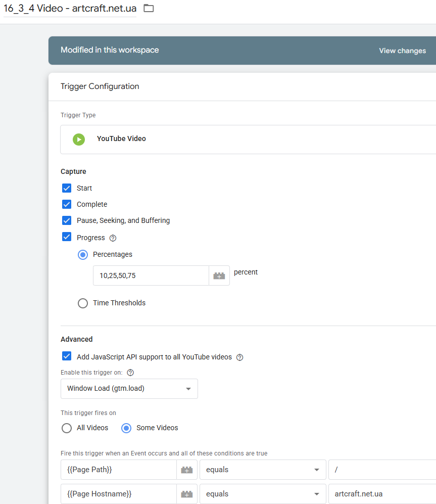This screenshot has height=504, width=436.
Task: Uncheck the Start capture checkbox
Action: click(67, 188)
